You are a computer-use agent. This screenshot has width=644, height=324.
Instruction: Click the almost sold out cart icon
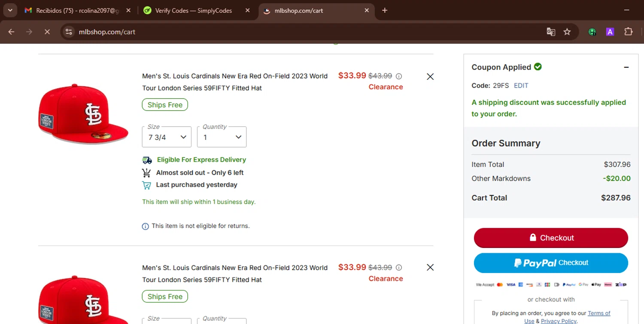click(x=146, y=173)
